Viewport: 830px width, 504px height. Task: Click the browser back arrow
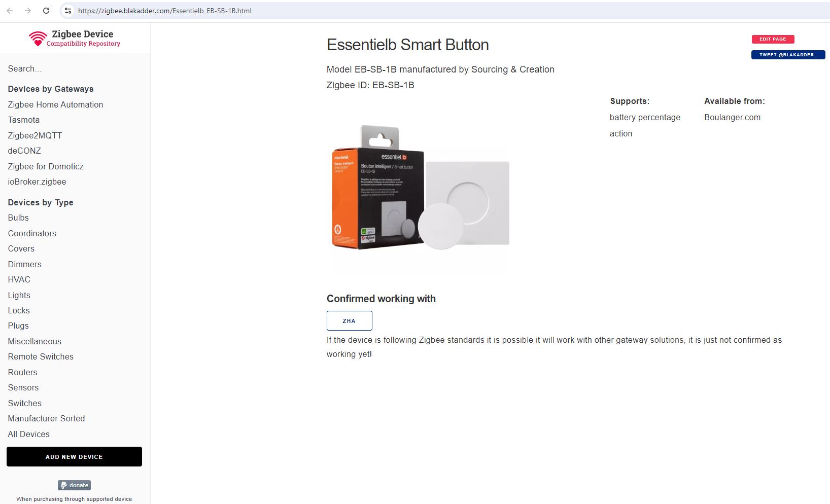coord(10,11)
